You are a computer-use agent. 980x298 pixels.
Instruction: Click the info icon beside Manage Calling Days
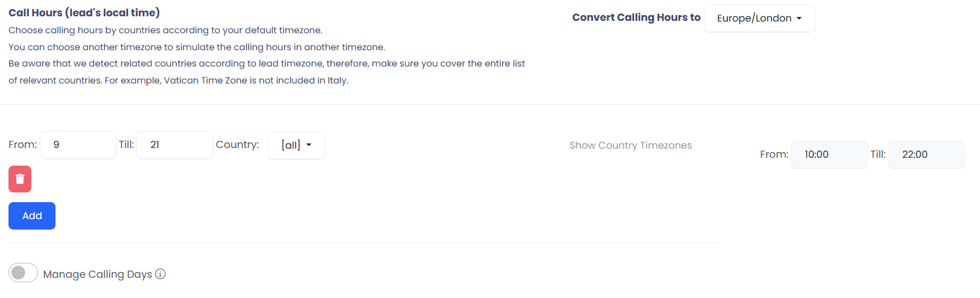click(x=160, y=274)
